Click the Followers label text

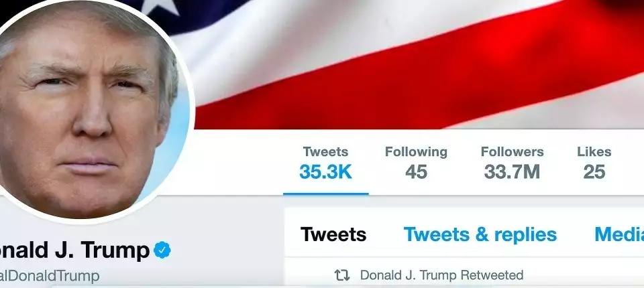pos(512,152)
